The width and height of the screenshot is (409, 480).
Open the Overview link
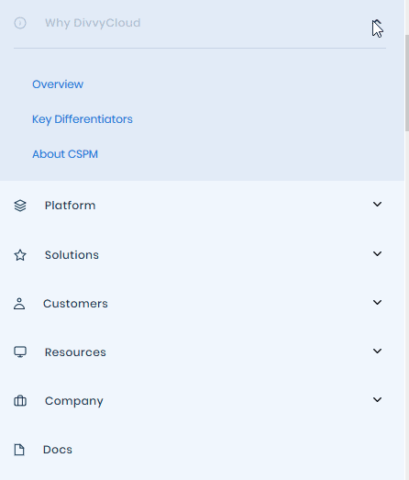tap(58, 84)
